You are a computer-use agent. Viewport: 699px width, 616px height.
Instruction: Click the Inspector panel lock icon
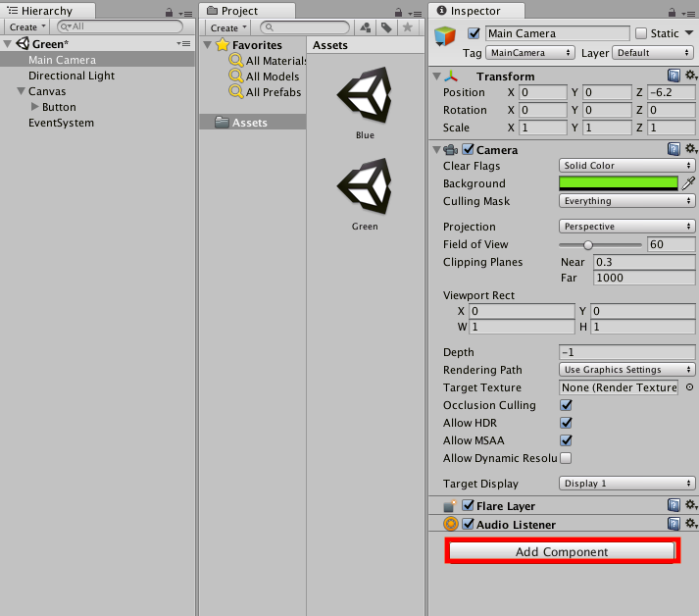pyautogui.click(x=672, y=13)
